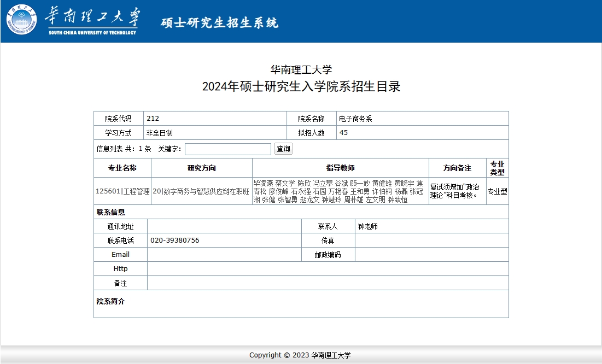The height and width of the screenshot is (364, 602).
Task: Click the page title 2024年硕士研究生入学院系招生目录
Action: click(x=301, y=86)
